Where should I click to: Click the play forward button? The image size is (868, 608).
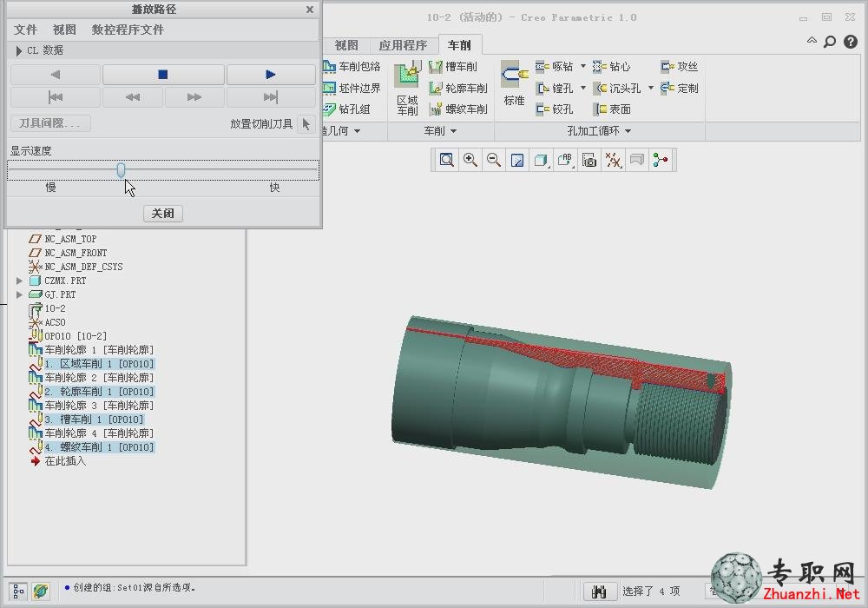271,74
